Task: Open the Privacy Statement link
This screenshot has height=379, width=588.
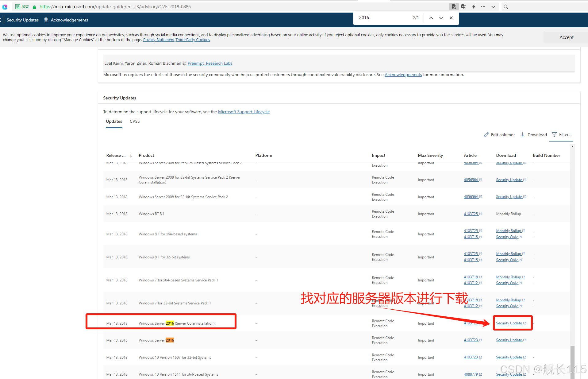Action: 159,40
